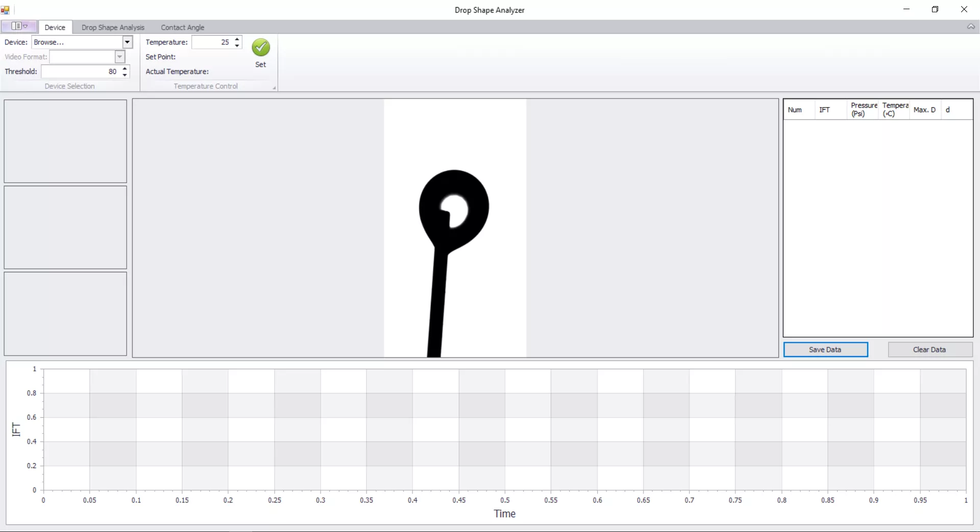980x532 pixels.
Task: Collapse the ribbon with the chevron arrow
Action: 971,27
